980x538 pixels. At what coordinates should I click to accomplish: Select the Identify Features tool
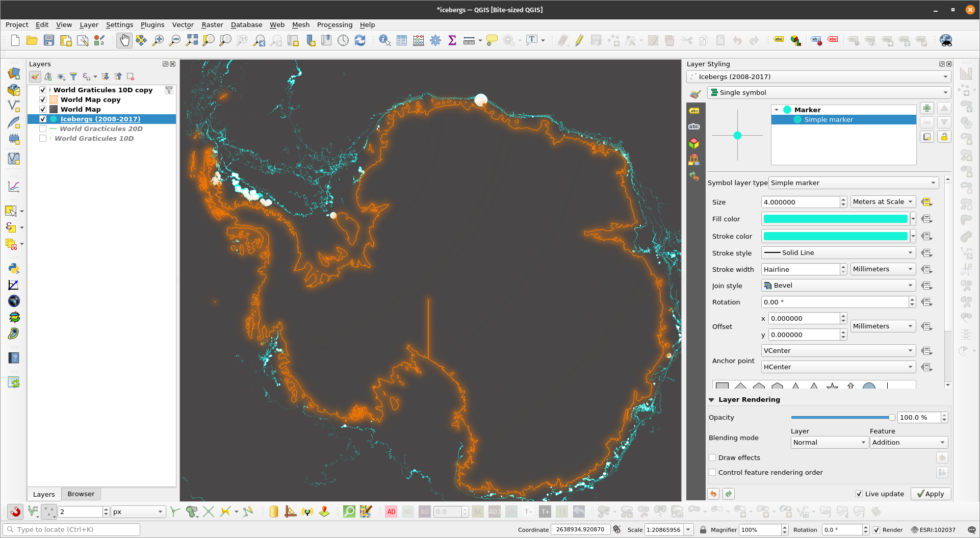[385, 40]
